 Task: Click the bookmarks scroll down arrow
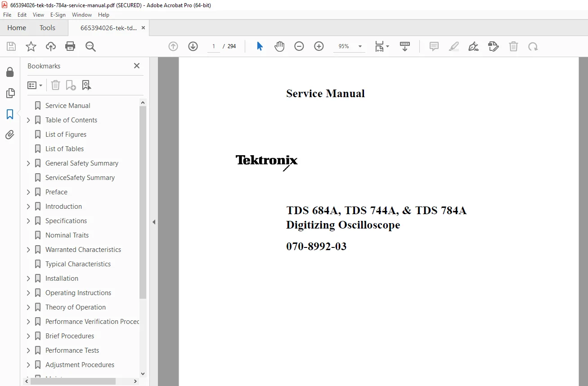pos(143,373)
